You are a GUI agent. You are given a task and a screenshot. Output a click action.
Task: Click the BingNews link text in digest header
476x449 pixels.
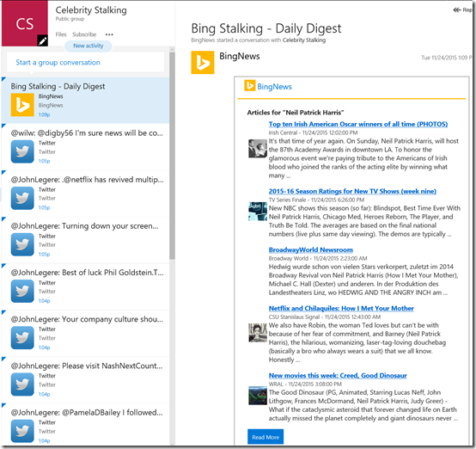click(274, 87)
